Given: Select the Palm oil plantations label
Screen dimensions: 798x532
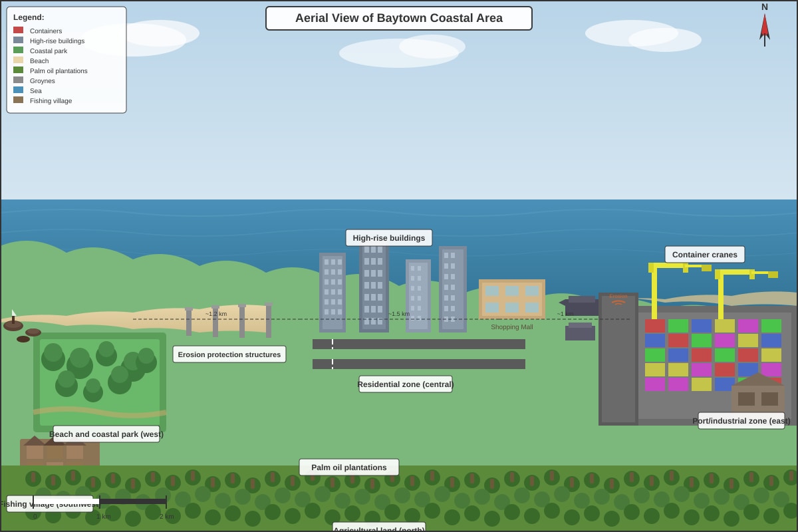Looking at the screenshot, I should [x=349, y=467].
